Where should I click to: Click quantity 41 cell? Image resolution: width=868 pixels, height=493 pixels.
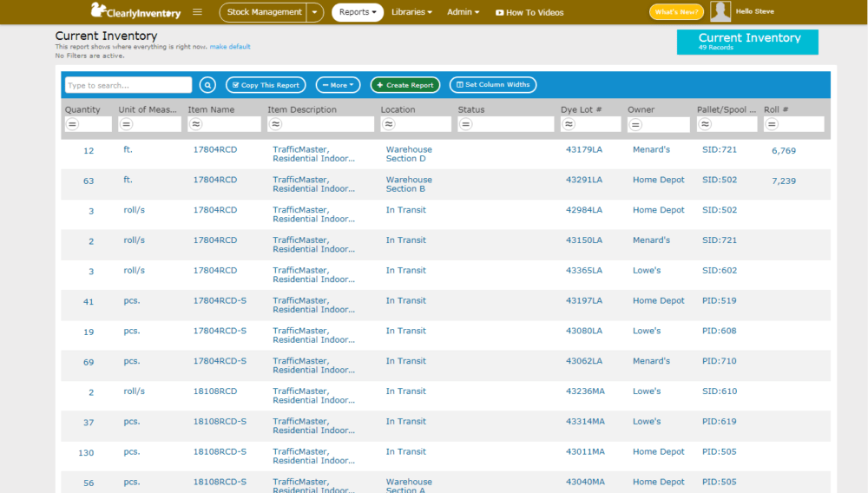pos(88,301)
